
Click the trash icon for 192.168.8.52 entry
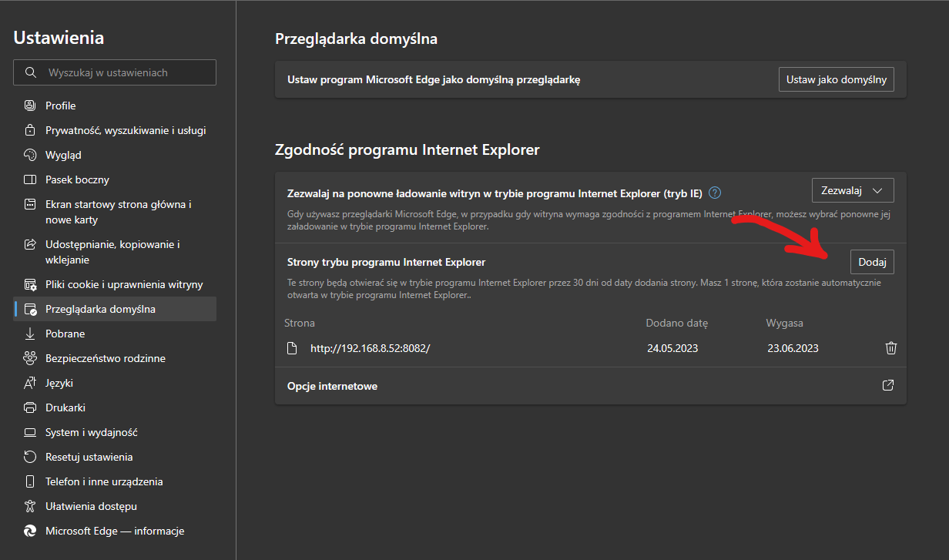tap(891, 348)
